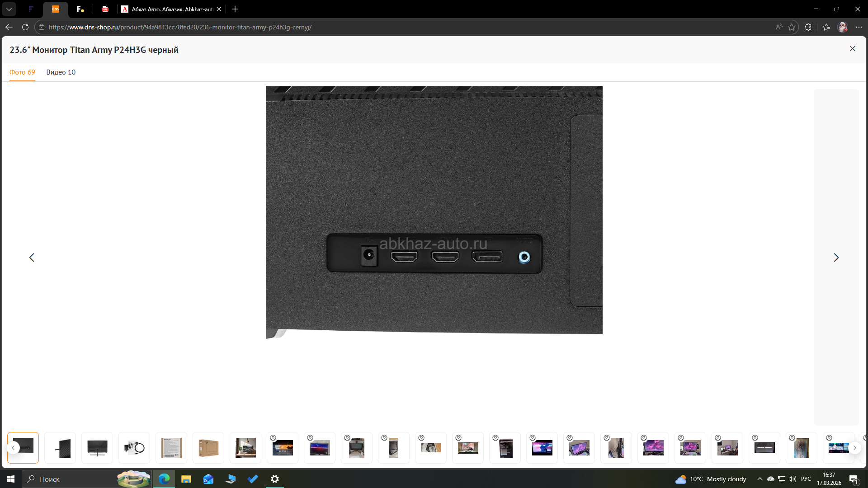Open browser settings and more menu

pyautogui.click(x=859, y=27)
